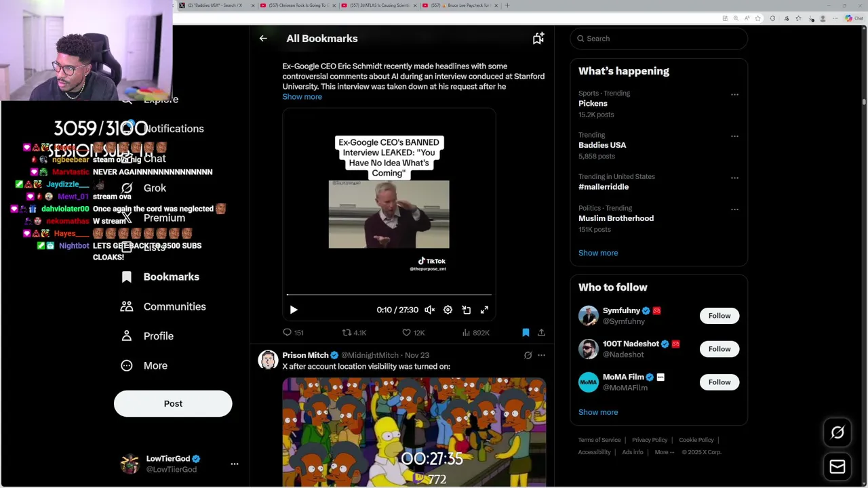Open the #mallerriddle trending topic
The height and width of the screenshot is (488, 868).
point(604,187)
